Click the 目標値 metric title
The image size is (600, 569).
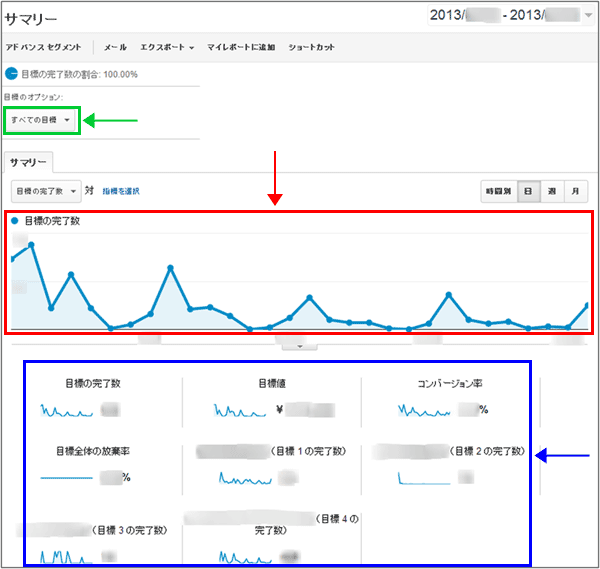(272, 383)
